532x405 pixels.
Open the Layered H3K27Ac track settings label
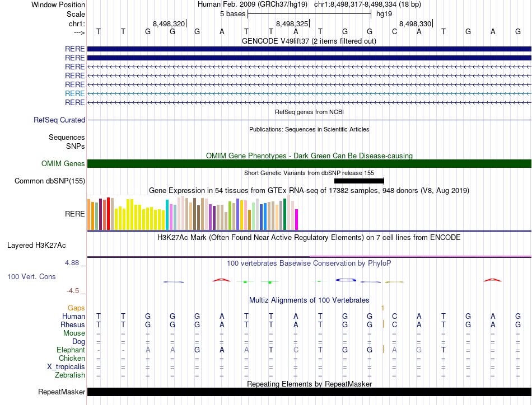36,245
